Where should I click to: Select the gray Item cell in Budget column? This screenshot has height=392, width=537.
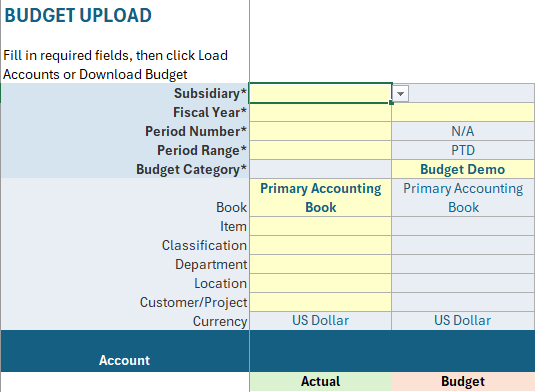(463, 226)
